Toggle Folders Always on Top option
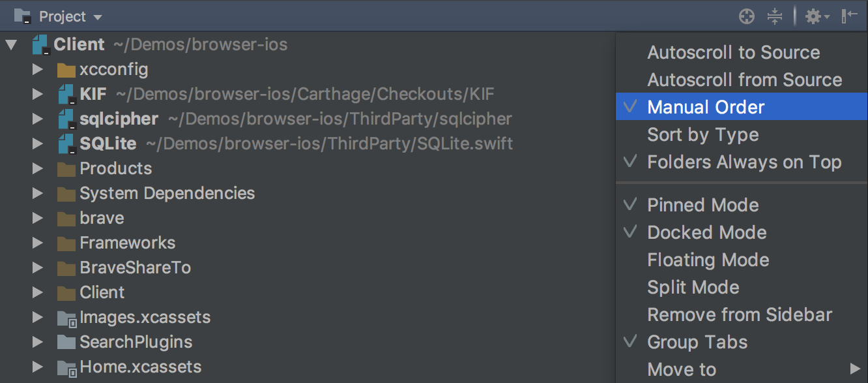 pyautogui.click(x=744, y=162)
